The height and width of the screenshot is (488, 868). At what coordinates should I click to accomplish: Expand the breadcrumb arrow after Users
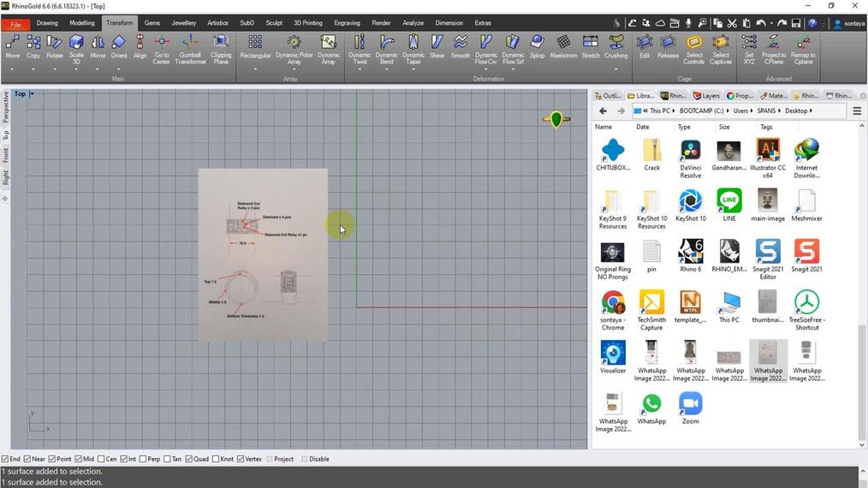pyautogui.click(x=752, y=110)
